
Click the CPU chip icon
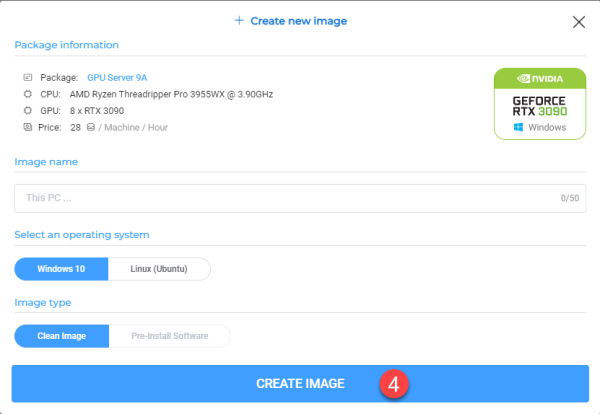(x=28, y=94)
